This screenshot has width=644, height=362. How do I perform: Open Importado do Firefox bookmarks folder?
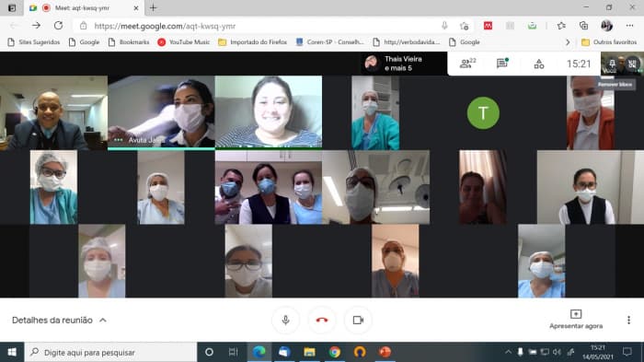coord(253,42)
